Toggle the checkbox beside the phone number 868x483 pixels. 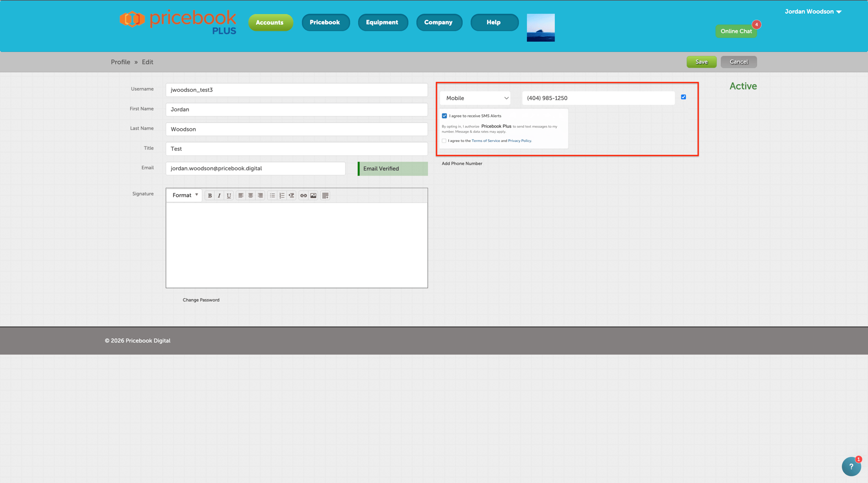(684, 97)
